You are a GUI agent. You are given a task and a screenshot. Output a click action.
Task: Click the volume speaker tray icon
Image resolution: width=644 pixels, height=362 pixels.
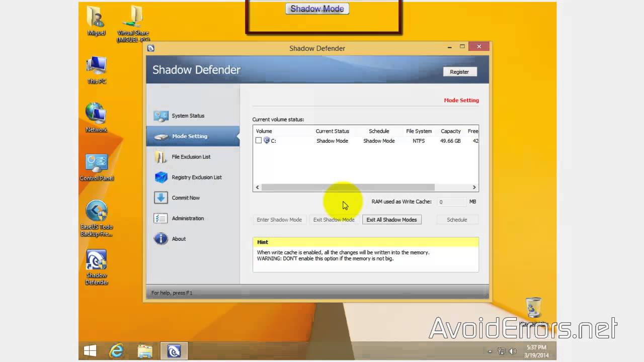[x=513, y=351]
